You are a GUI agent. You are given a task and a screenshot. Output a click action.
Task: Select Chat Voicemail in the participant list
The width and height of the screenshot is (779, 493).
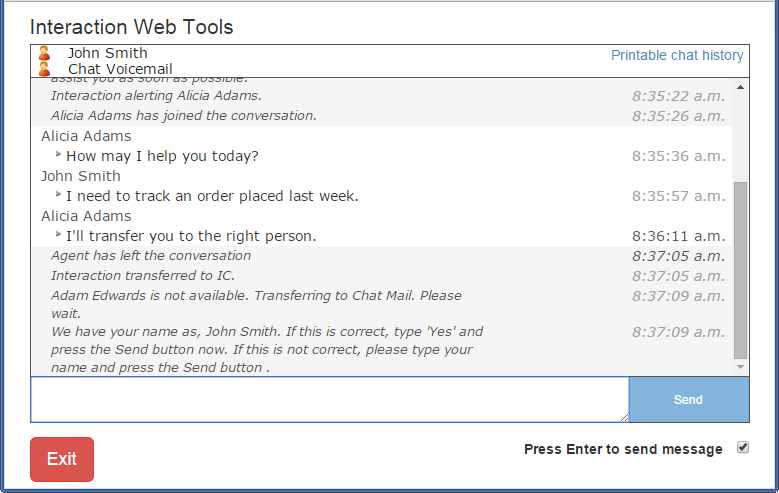click(x=120, y=69)
